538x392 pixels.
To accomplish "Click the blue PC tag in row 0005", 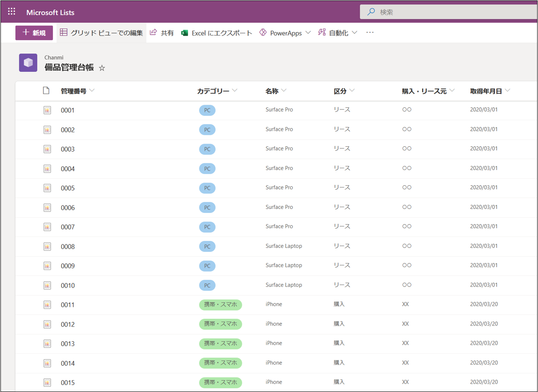I will click(x=207, y=188).
